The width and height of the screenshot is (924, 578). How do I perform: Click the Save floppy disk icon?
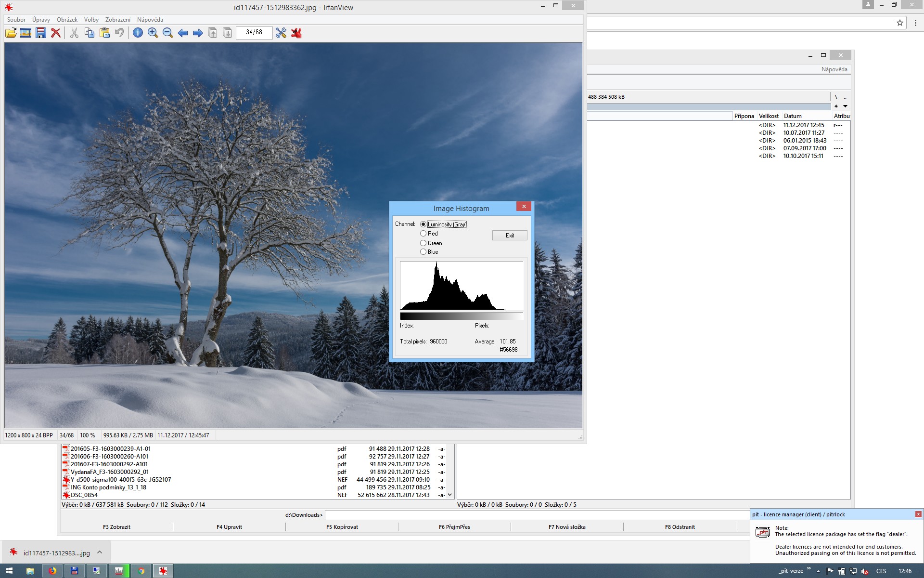[41, 33]
